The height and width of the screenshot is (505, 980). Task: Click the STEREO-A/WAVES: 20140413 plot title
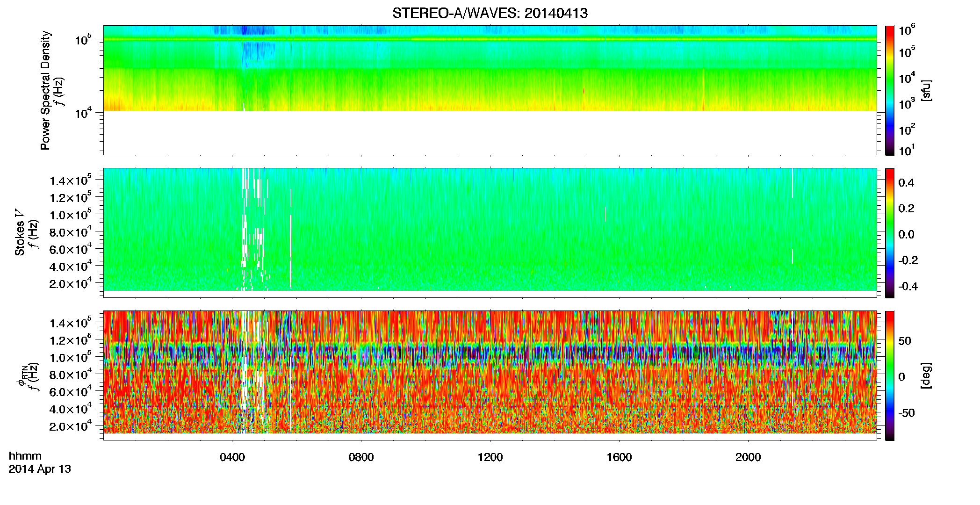point(490,14)
